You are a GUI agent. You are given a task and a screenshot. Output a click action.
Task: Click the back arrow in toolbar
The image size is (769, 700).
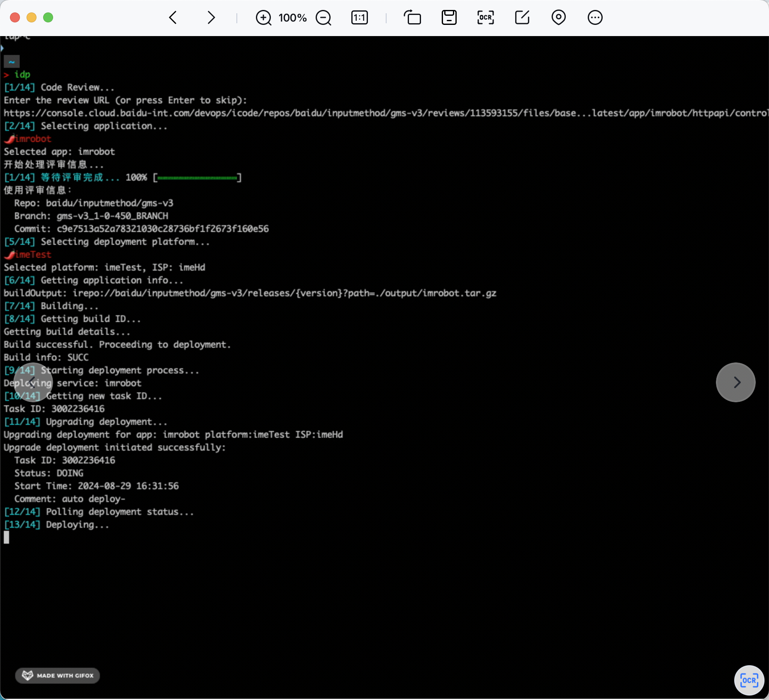click(173, 17)
